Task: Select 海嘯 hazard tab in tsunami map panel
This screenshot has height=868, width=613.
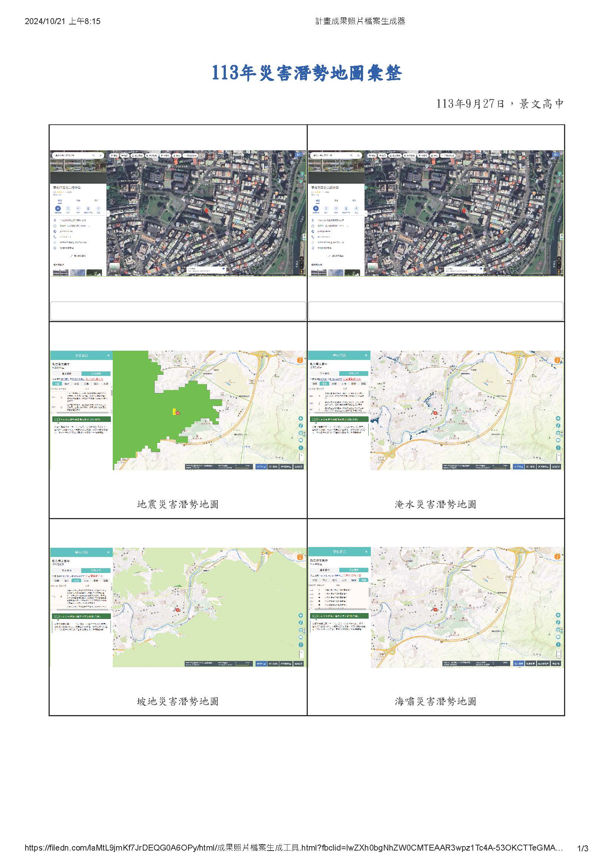Action: [x=364, y=580]
